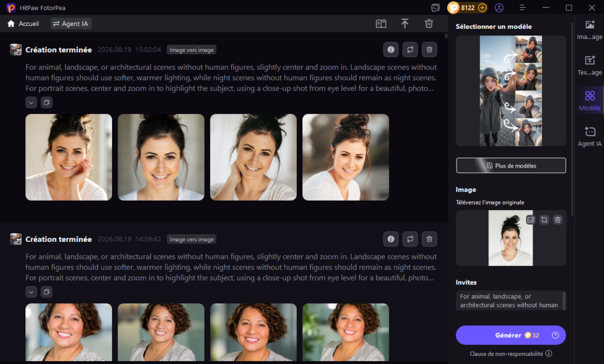Open the user account profile icon
This screenshot has width=604, height=364.
[499, 8]
